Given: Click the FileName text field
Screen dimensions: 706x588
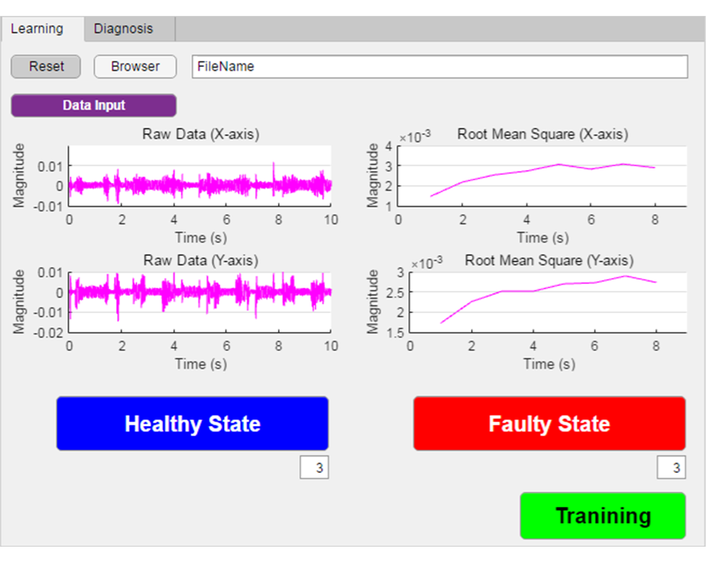Looking at the screenshot, I should click(439, 67).
